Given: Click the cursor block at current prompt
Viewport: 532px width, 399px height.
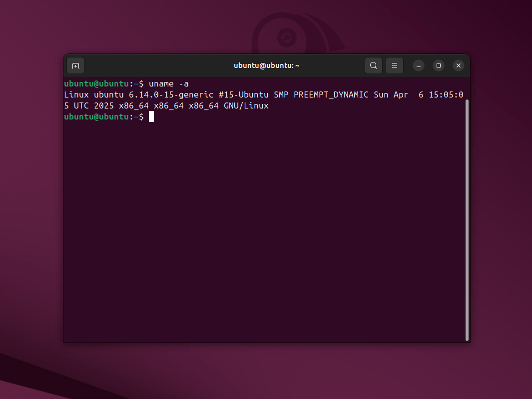Looking at the screenshot, I should click(151, 116).
